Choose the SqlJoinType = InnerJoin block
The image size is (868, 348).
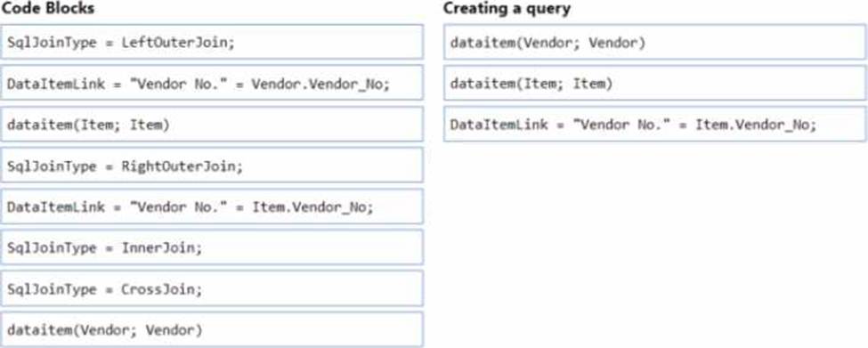click(212, 247)
